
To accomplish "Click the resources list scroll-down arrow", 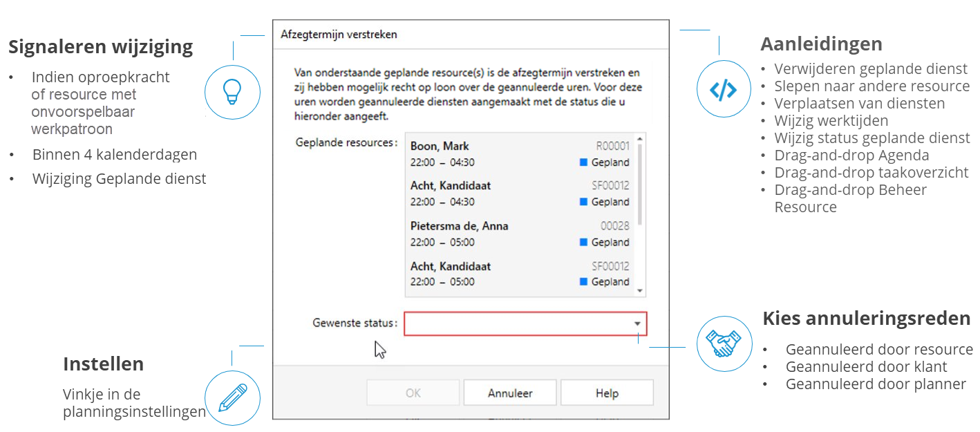I will 640,291.
